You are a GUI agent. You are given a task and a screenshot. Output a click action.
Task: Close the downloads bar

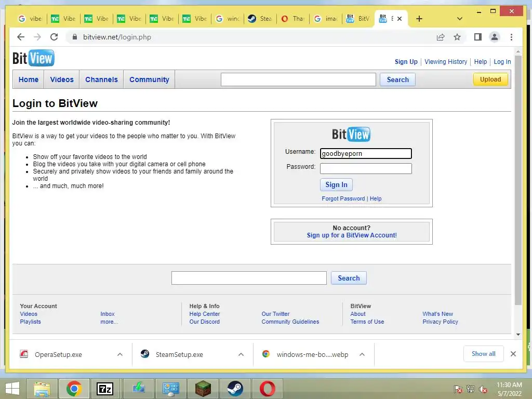tap(513, 354)
